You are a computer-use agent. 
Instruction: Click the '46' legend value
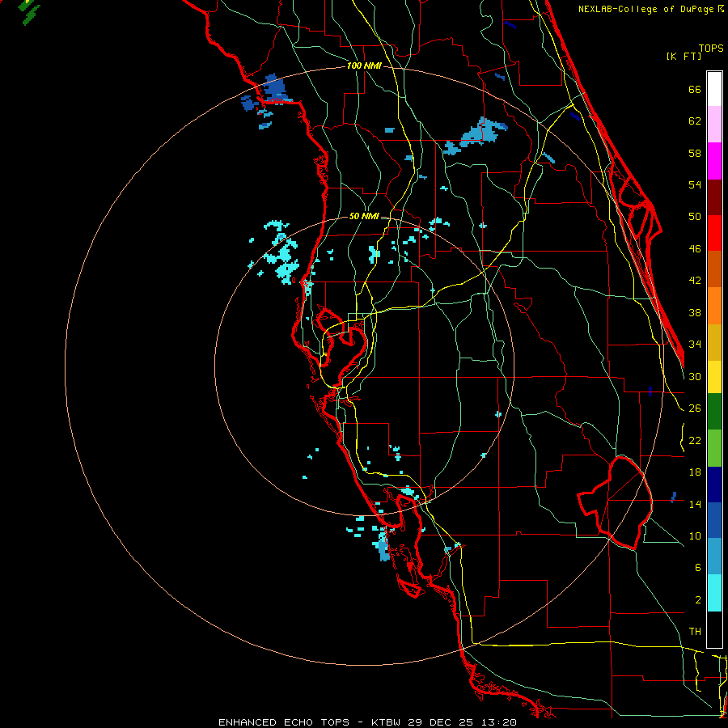click(695, 249)
